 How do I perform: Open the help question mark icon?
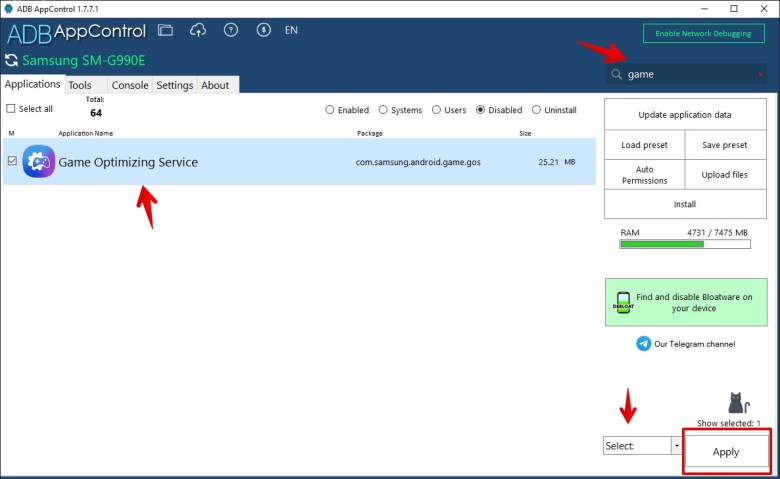click(x=231, y=30)
